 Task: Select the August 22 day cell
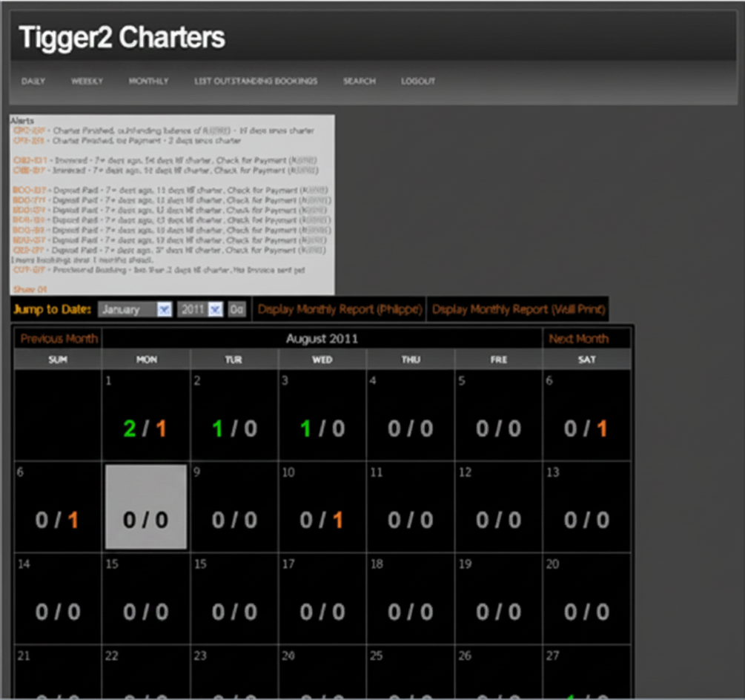146,673
